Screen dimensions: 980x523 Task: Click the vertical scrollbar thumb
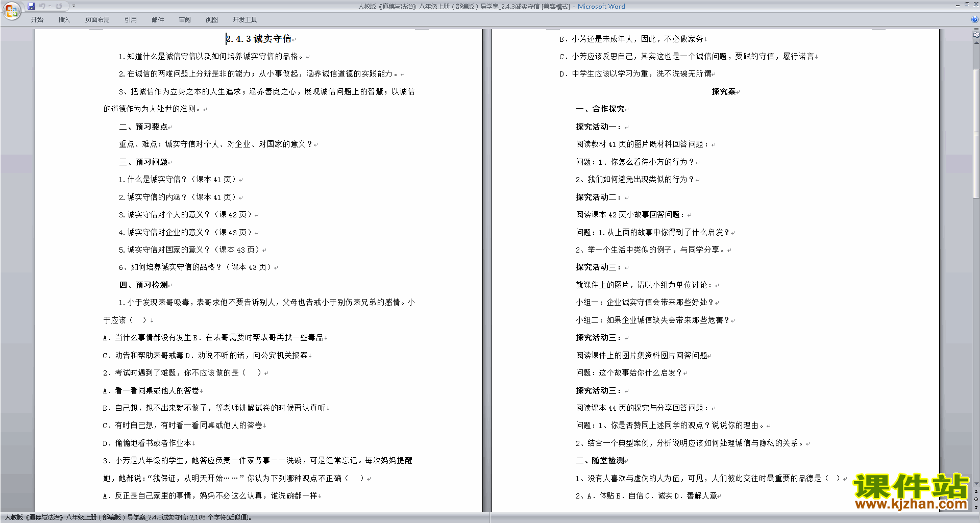point(976,134)
